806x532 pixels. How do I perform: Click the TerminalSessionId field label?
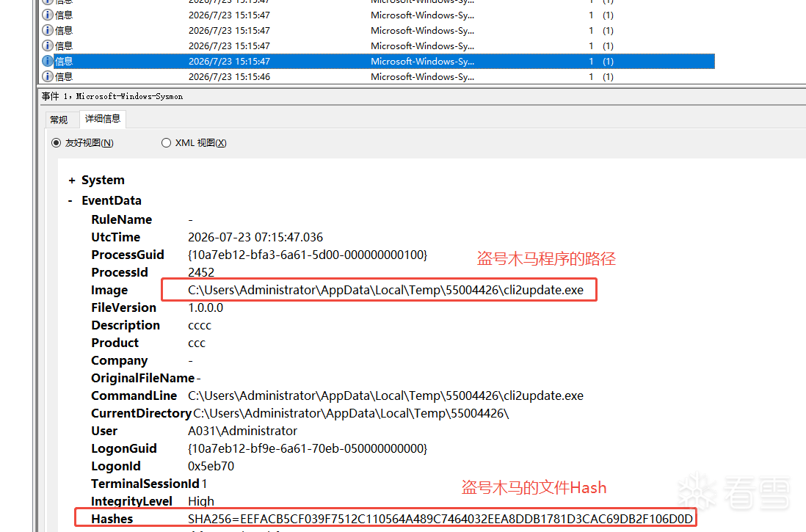tap(145, 484)
